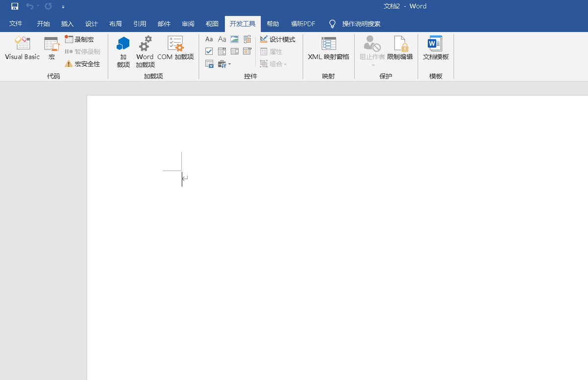Insert combo box content control
The width and height of the screenshot is (588, 380).
[x=222, y=51]
